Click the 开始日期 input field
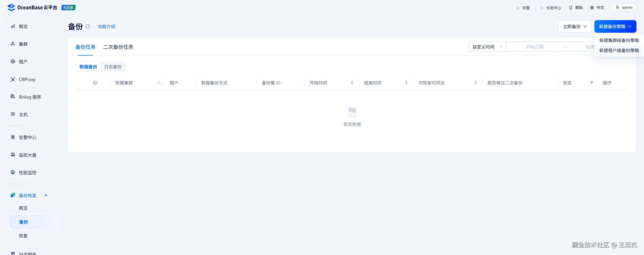Image resolution: width=644 pixels, height=255 pixels. click(x=535, y=47)
